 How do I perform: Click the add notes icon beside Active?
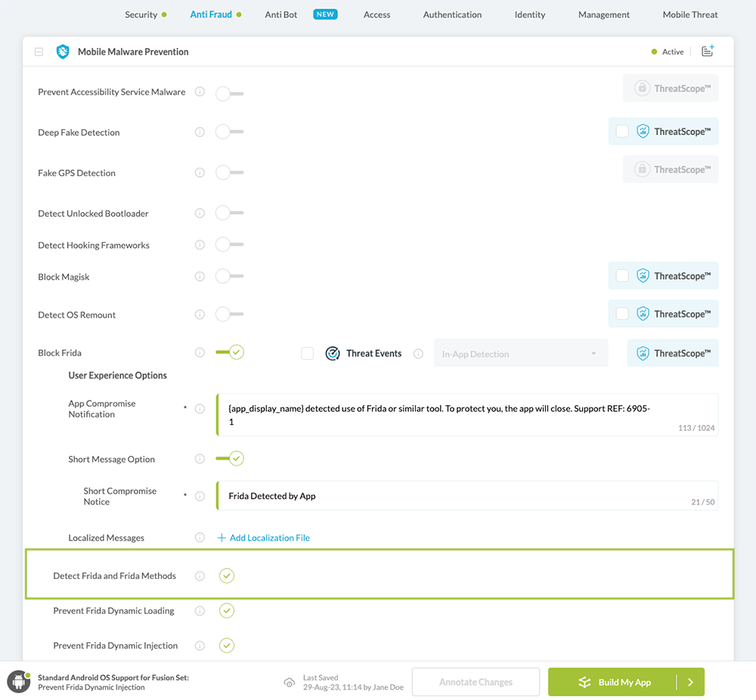(x=708, y=51)
